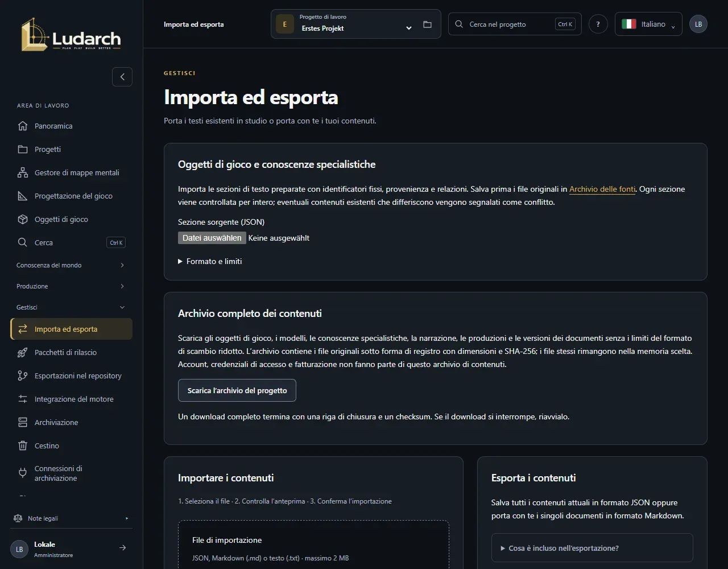Click the GESTISCI section label above title
The width and height of the screenshot is (728, 569).
pyautogui.click(x=180, y=73)
